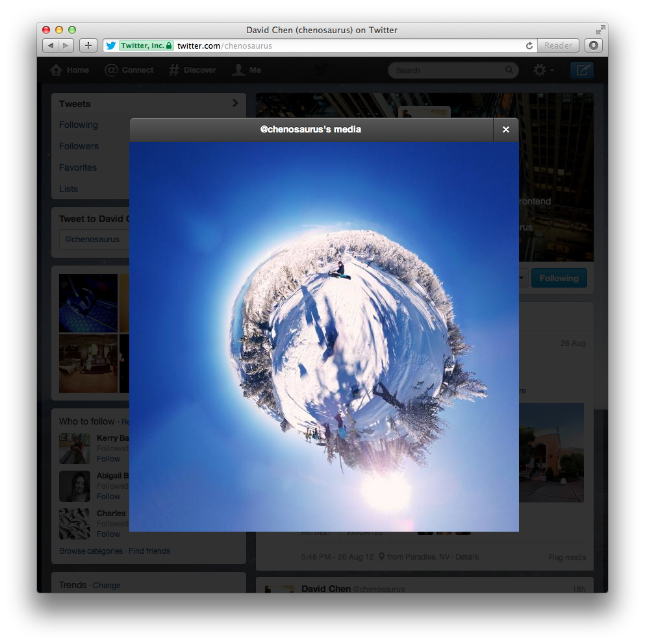Click the Find friends link
Screen dimensions: 645x644
coord(149,551)
